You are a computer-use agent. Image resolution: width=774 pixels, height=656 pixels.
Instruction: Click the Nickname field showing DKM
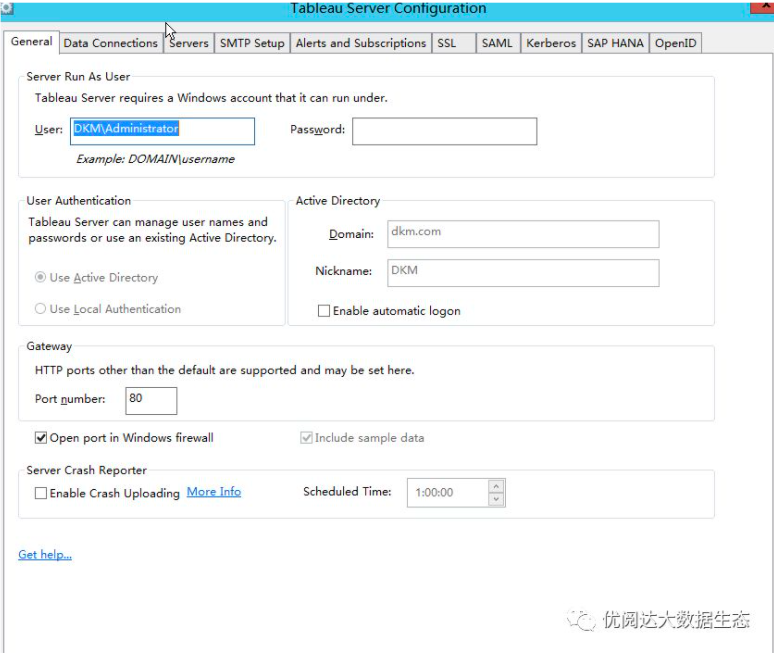523,273
